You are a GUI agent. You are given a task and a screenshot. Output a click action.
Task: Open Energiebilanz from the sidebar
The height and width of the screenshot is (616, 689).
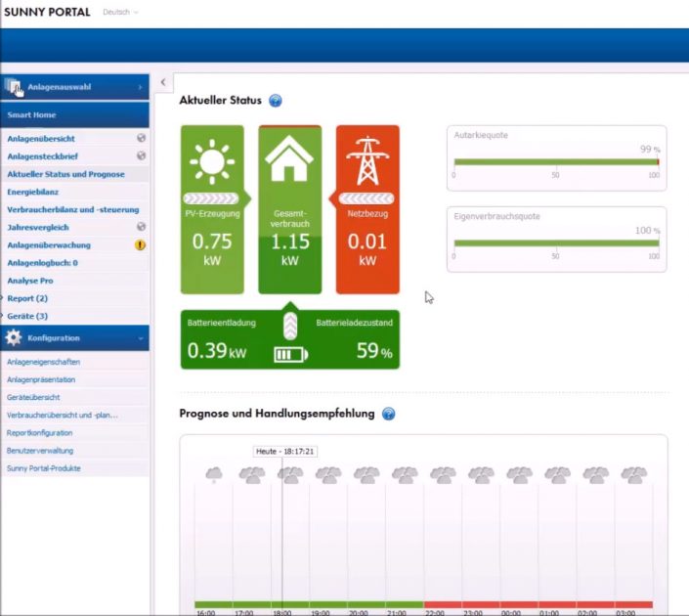point(34,192)
